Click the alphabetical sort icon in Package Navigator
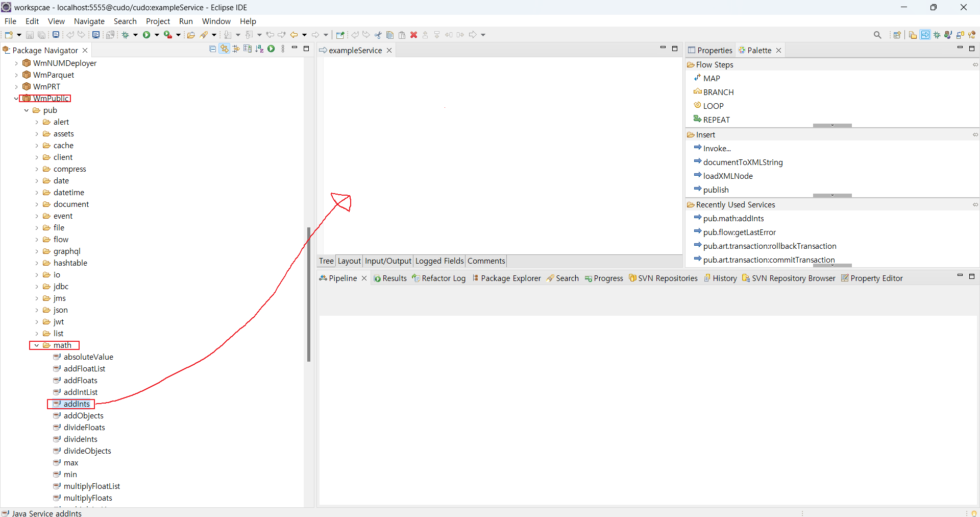 point(259,49)
